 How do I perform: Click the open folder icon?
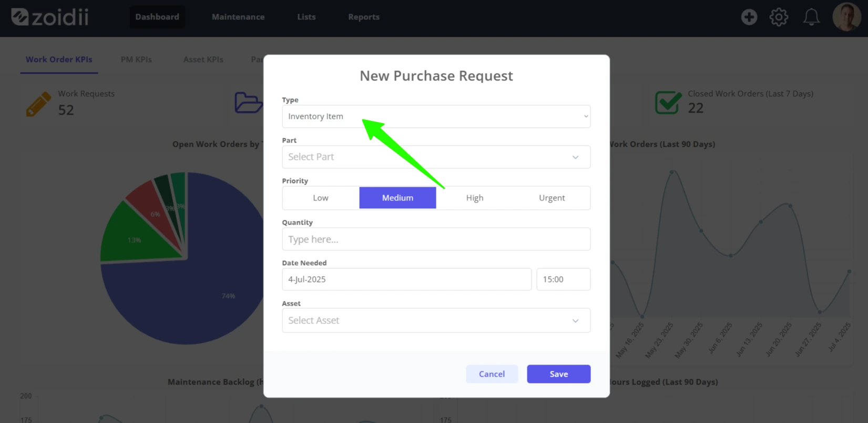click(248, 103)
